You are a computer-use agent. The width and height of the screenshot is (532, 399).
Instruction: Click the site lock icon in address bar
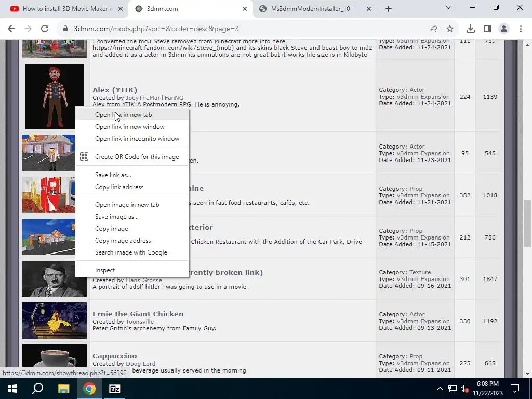65,29
